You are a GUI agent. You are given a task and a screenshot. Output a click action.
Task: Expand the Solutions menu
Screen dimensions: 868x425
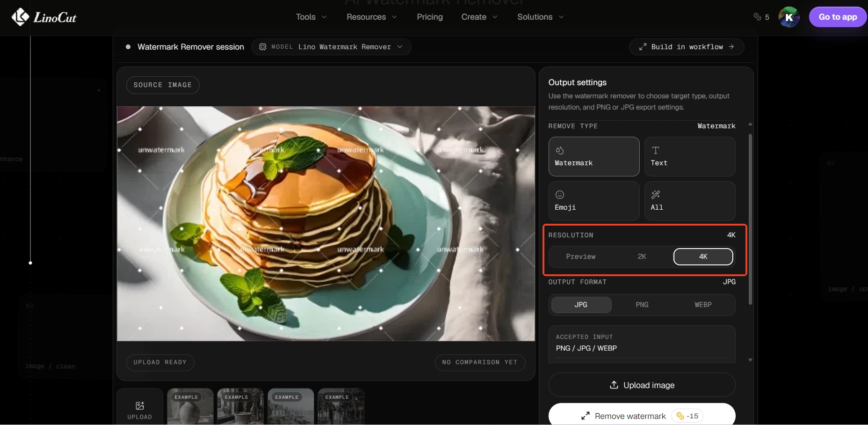point(541,17)
